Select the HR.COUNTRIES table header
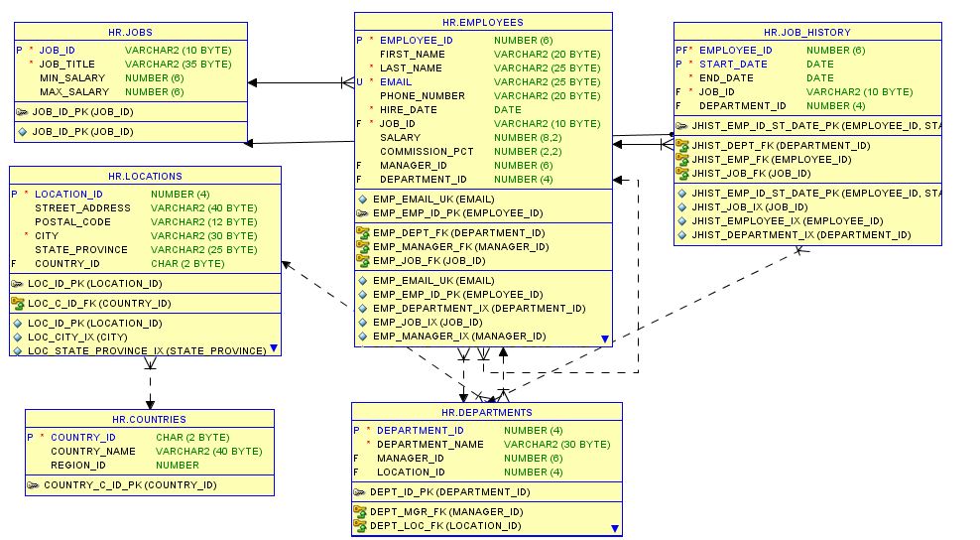 pyautogui.click(x=149, y=420)
